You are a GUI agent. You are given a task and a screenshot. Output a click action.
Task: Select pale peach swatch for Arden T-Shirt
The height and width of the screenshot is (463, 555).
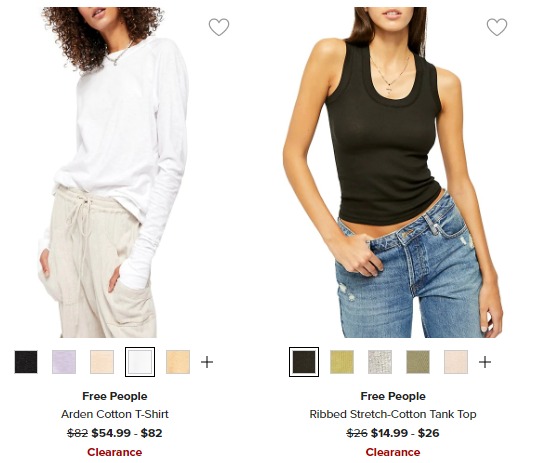tap(102, 362)
